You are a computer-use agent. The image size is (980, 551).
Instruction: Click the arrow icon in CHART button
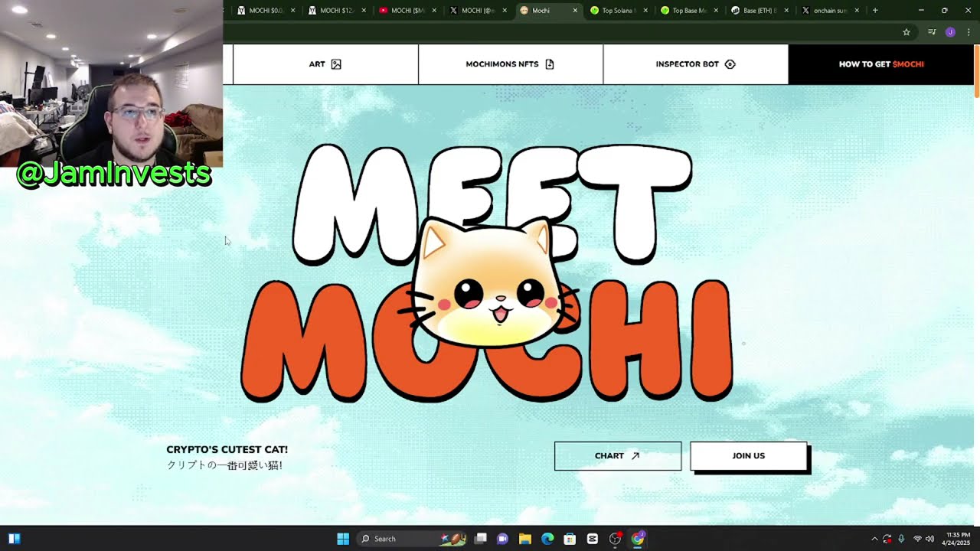tap(635, 456)
